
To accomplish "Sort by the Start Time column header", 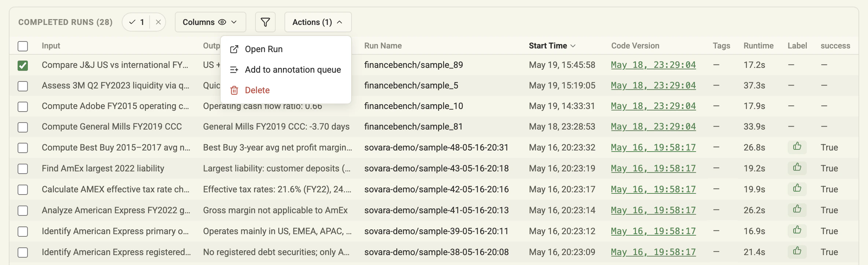I will point(552,46).
